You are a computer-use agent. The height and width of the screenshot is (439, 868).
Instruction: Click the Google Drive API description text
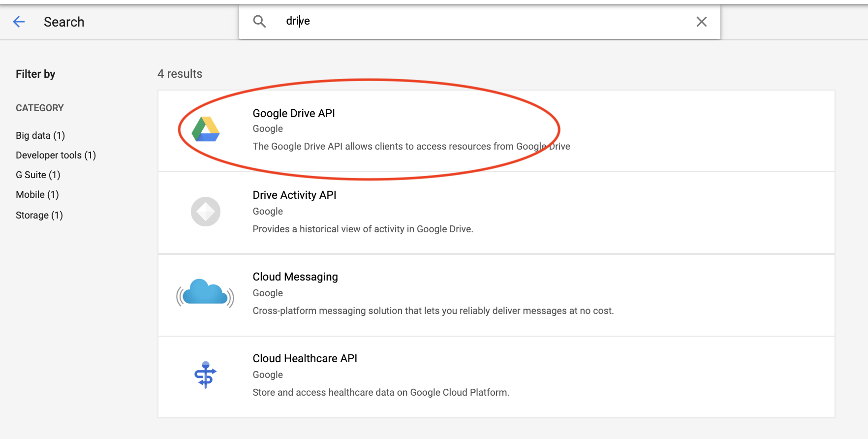pos(411,146)
